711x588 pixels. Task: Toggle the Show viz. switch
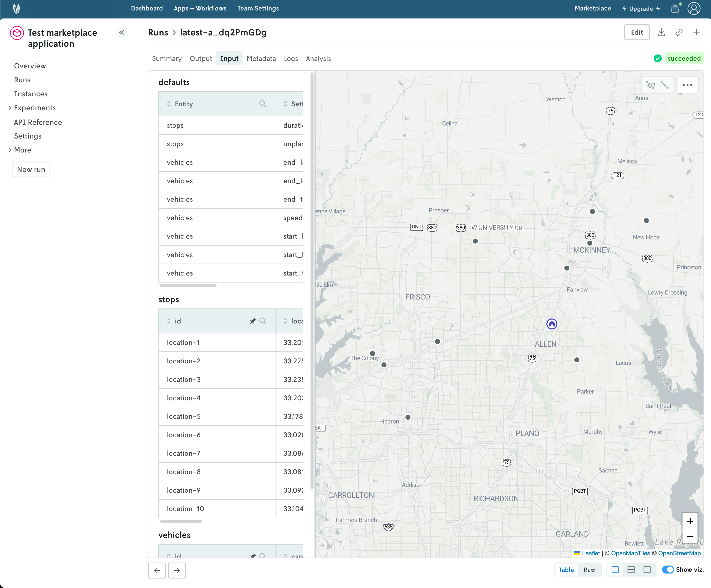668,570
